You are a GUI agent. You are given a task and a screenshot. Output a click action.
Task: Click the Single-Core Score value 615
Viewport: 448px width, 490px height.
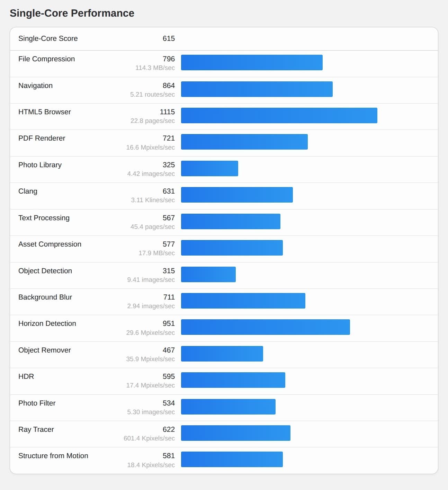[169, 38]
